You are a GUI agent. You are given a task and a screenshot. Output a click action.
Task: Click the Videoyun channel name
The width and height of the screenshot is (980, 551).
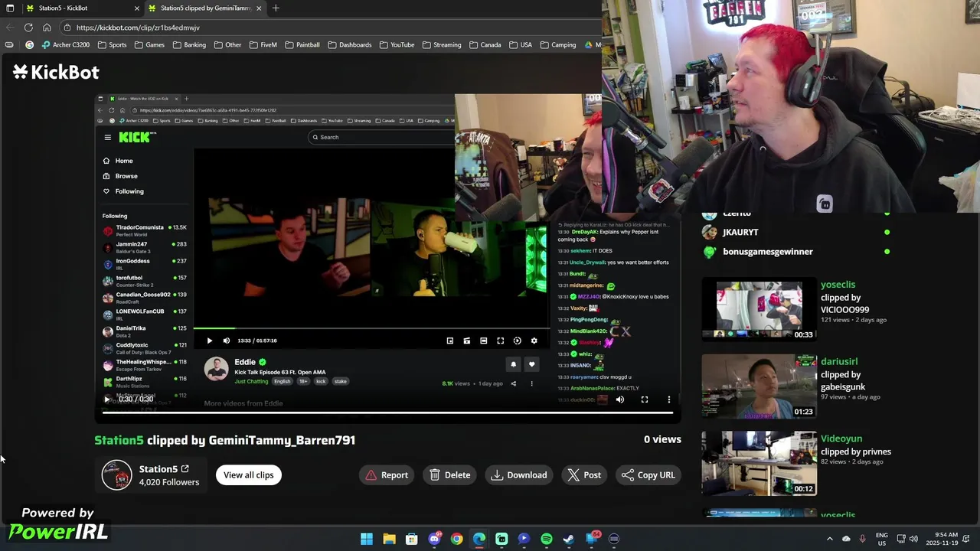pos(841,439)
